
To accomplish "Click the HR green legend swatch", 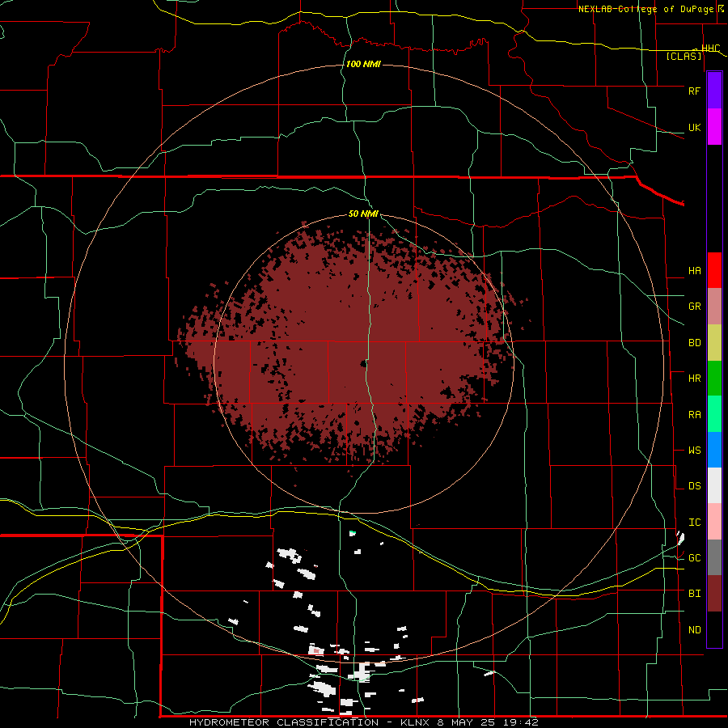I will tap(714, 379).
